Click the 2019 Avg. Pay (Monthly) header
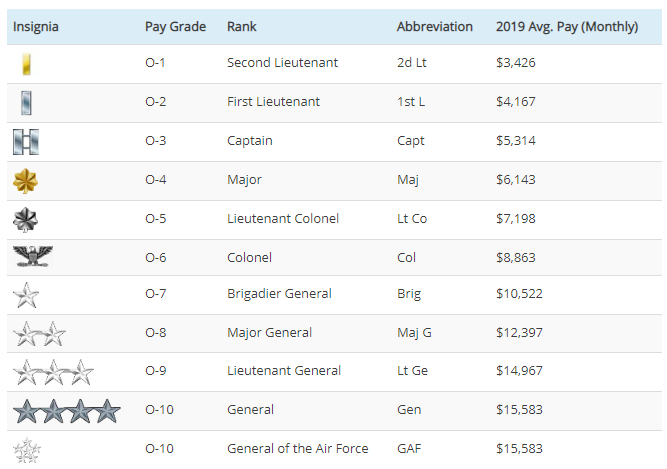Image resolution: width=667 pixels, height=469 pixels. pyautogui.click(x=566, y=27)
